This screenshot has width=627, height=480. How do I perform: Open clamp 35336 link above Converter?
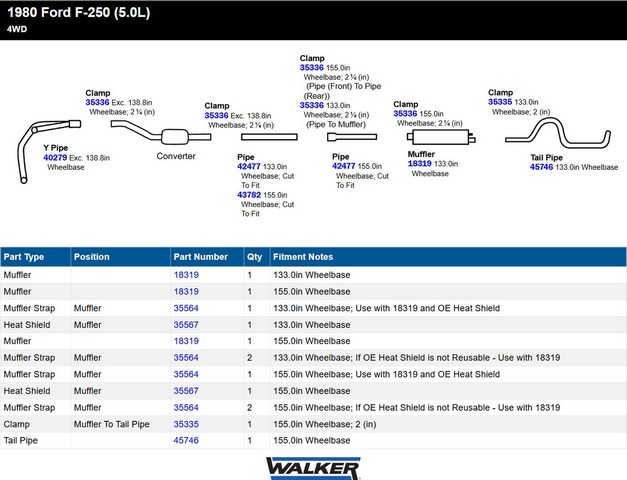tap(216, 116)
